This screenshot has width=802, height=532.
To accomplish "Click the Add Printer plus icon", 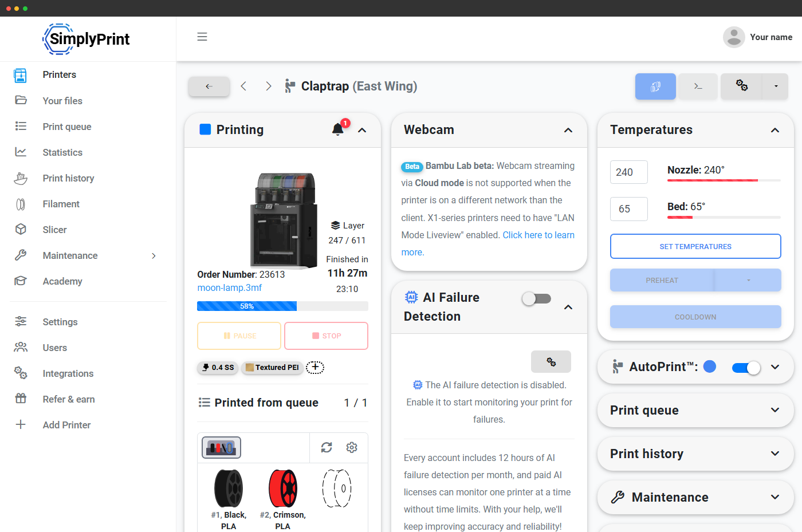I will [21, 424].
